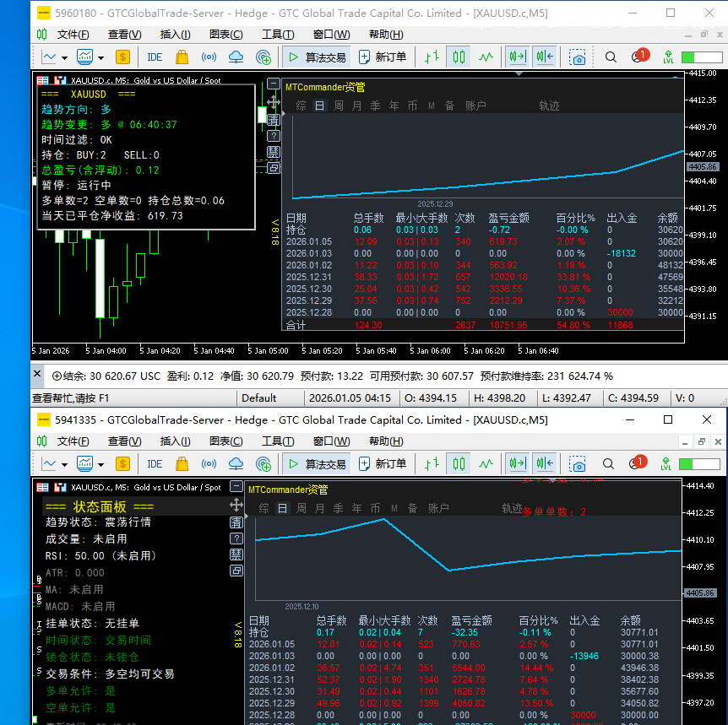Open the IDE editor in the 5960180 window

point(155,57)
